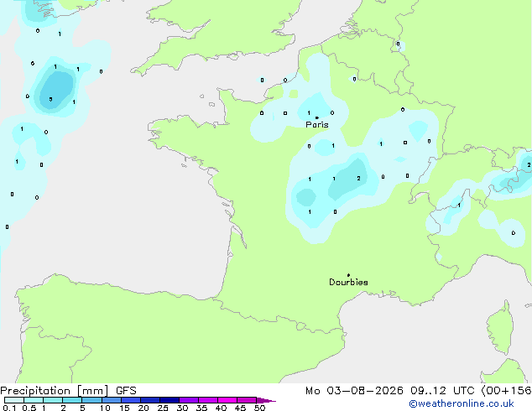Image resolution: width=532 pixels, height=411 pixels.
Task: Pick the 25–30 mm dark blue swatch
Action: pos(170,400)
